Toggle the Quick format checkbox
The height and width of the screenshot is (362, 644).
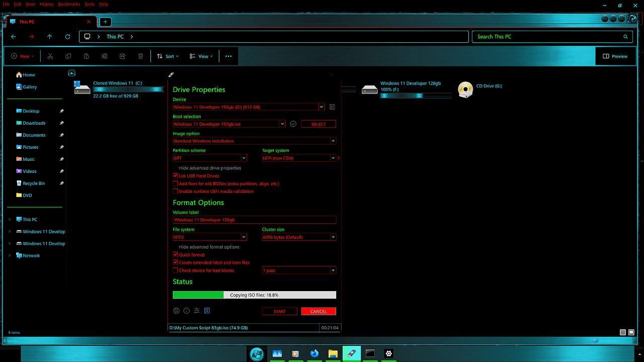[x=176, y=254]
